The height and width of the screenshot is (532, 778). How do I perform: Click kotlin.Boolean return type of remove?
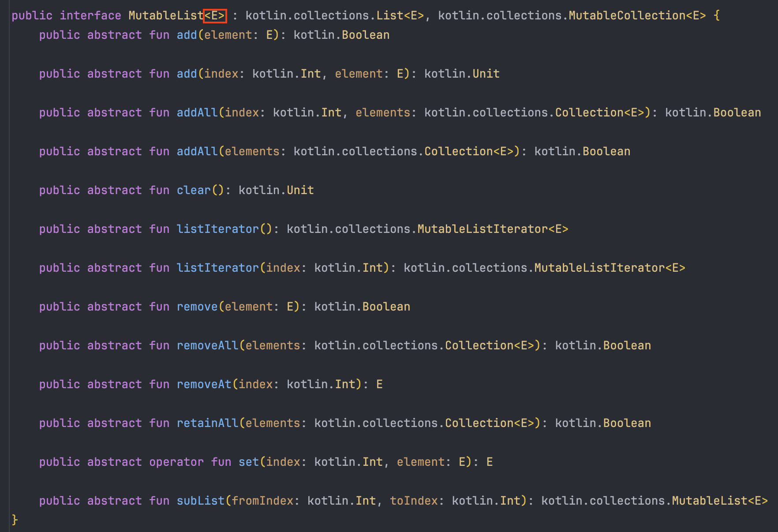pyautogui.click(x=362, y=307)
